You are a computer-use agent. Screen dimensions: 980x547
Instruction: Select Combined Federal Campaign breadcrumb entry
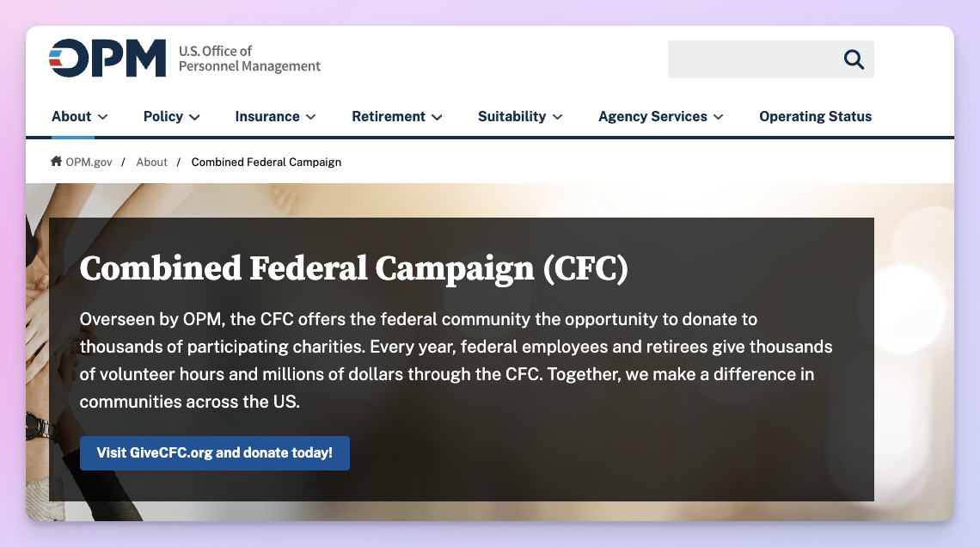click(x=266, y=162)
